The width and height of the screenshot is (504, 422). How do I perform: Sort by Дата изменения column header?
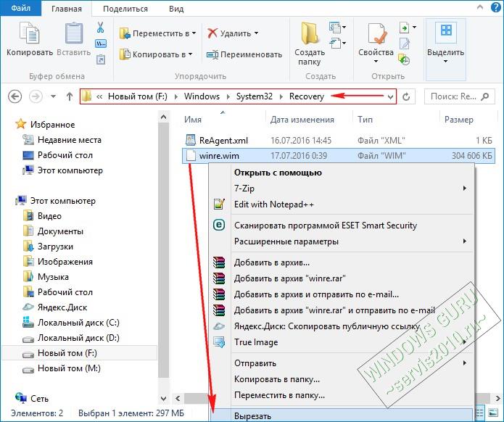pyautogui.click(x=302, y=120)
